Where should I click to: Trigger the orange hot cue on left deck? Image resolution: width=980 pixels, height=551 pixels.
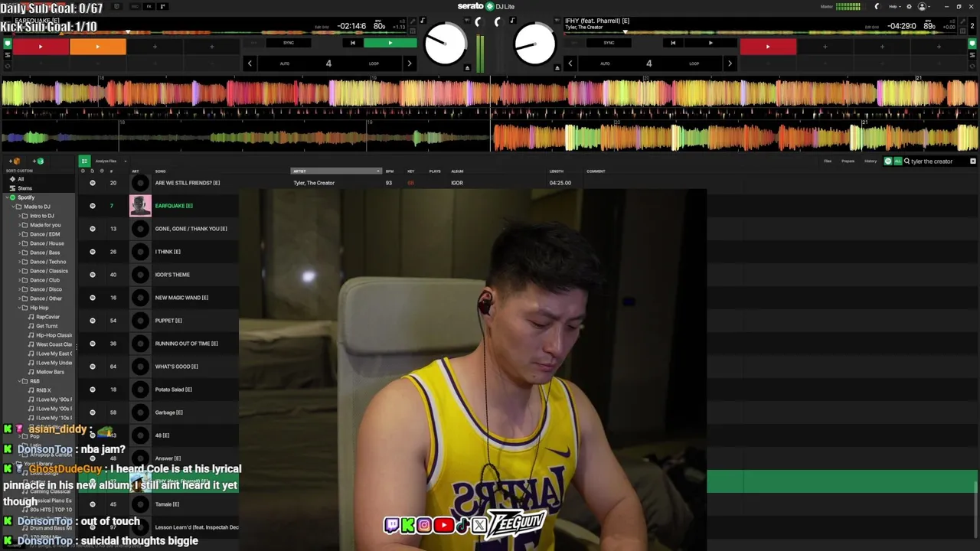click(97, 47)
